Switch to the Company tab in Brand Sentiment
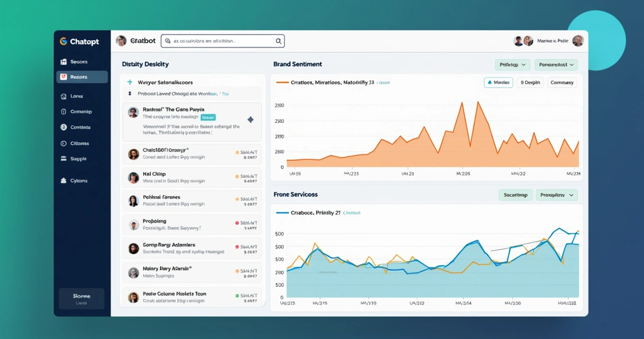The width and height of the screenshot is (644, 339). pyautogui.click(x=561, y=82)
